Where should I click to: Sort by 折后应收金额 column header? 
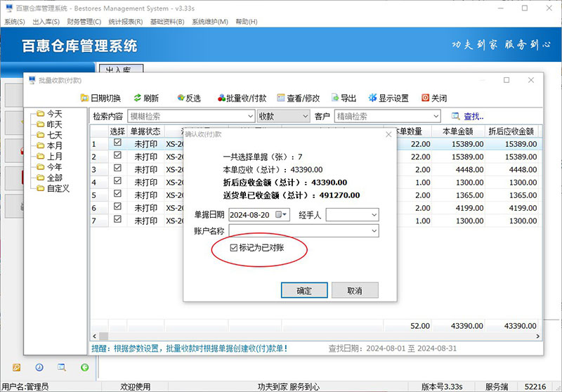point(511,131)
